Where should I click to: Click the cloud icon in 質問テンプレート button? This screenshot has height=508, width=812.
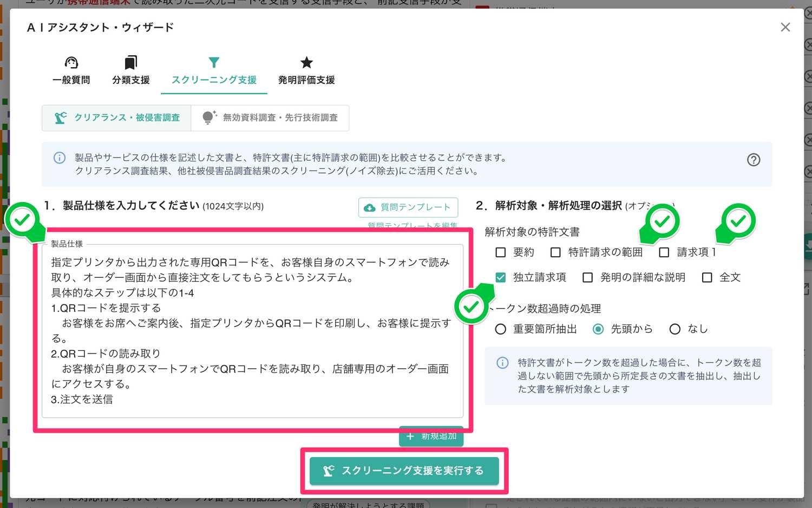(x=370, y=207)
